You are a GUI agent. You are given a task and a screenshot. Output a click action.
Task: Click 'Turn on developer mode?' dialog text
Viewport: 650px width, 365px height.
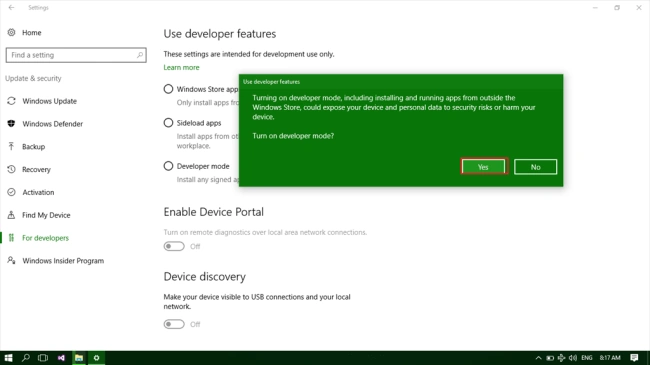coord(293,136)
